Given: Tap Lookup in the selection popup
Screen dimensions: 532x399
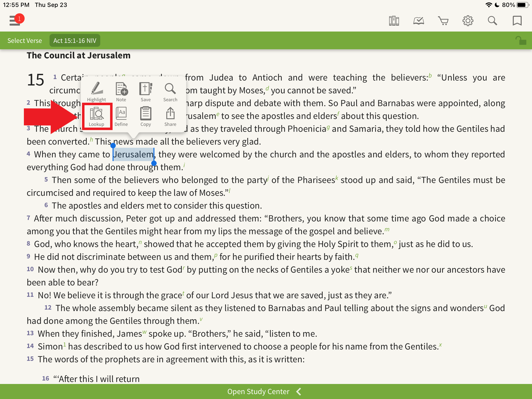Looking at the screenshot, I should [97, 117].
